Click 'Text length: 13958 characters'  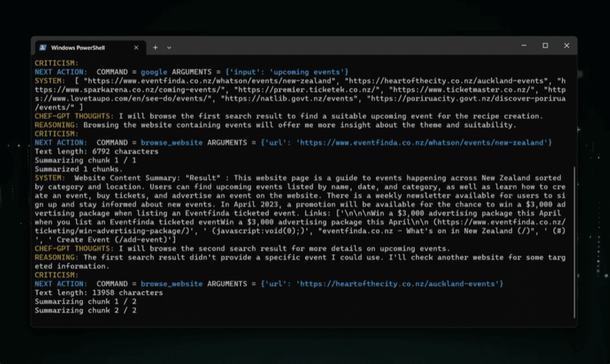(99, 293)
